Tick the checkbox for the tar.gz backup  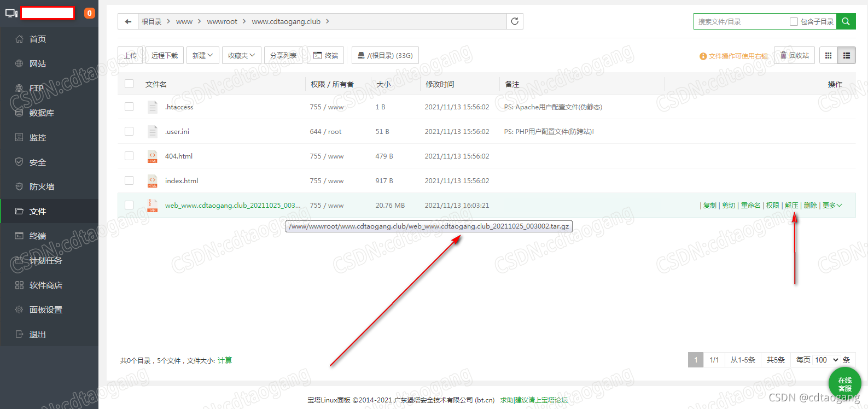[x=129, y=205]
